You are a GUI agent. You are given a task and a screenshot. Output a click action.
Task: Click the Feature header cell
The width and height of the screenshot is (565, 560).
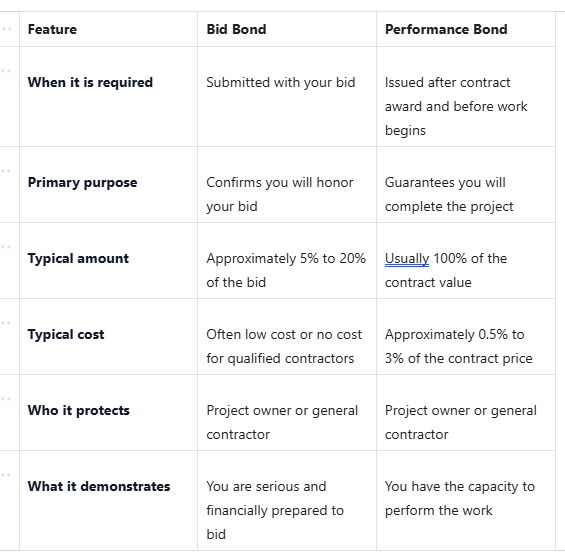tap(108, 29)
